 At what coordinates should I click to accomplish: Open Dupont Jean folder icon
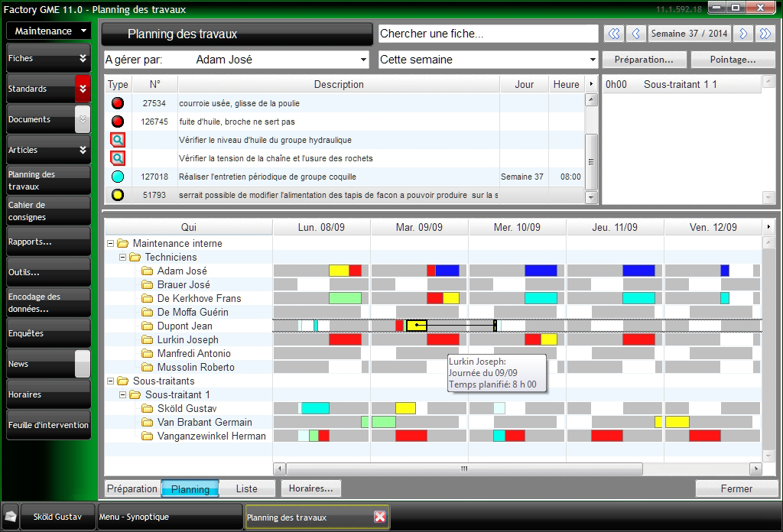point(147,326)
